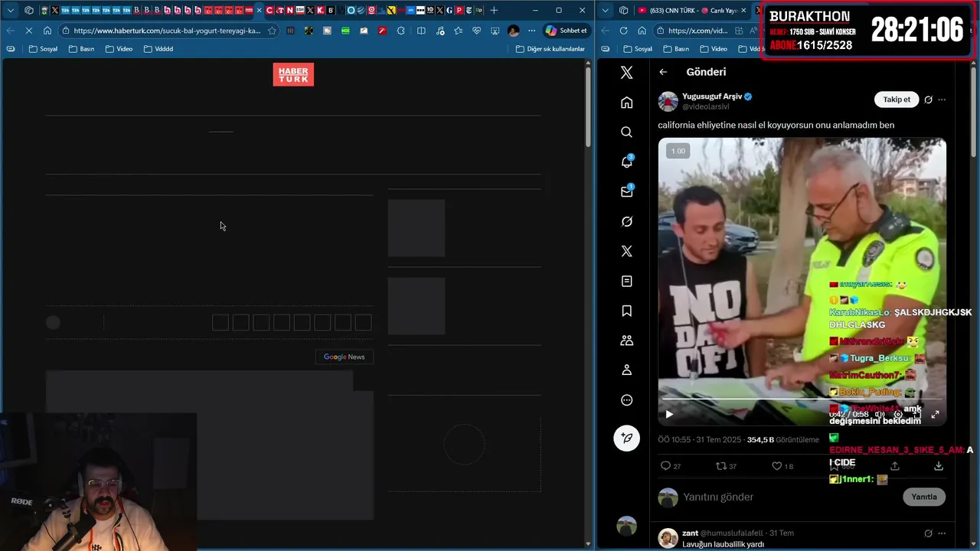Open the Lists icon in X sidebar
Viewport: 980px width, 551px height.
click(626, 281)
